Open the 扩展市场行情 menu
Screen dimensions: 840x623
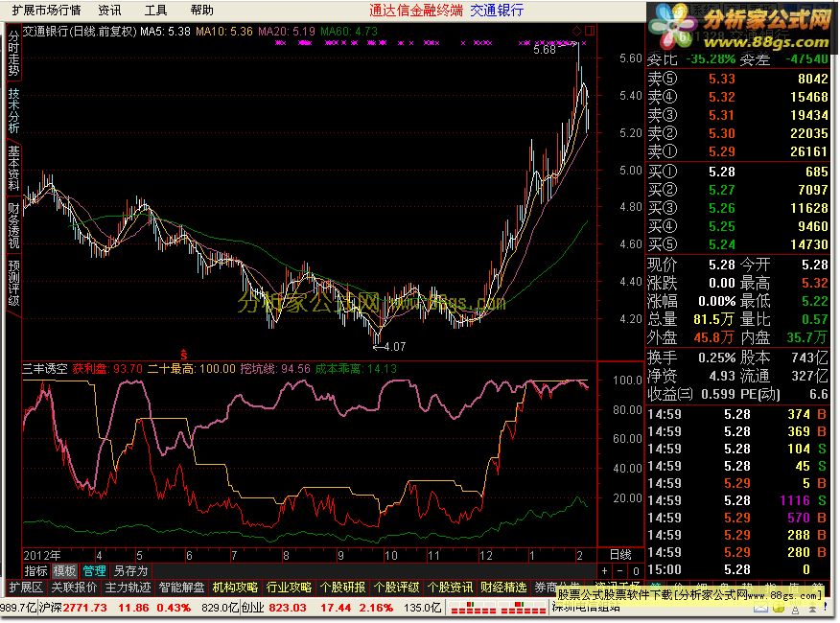pyautogui.click(x=46, y=11)
